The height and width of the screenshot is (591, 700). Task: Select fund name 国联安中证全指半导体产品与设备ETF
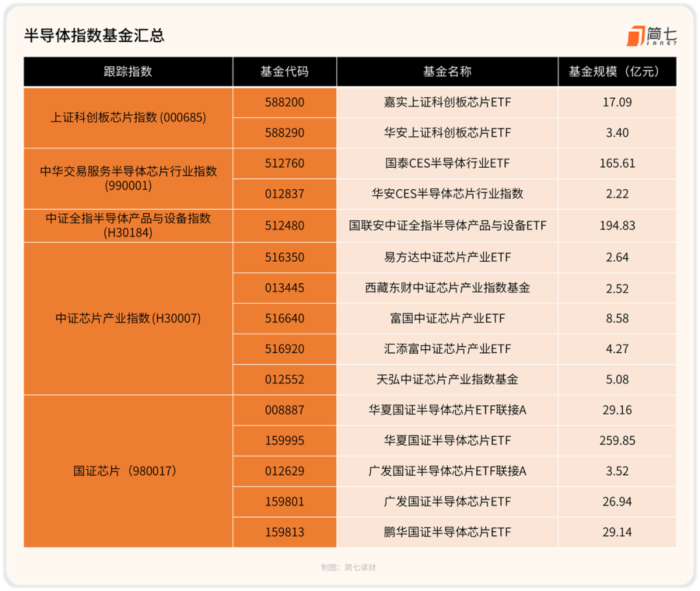tap(447, 226)
